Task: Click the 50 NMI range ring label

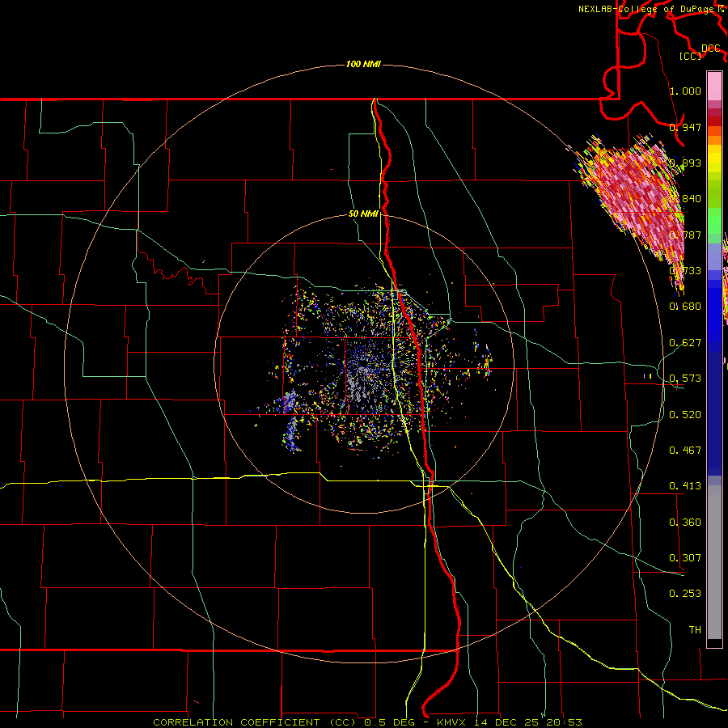Action: (363, 214)
